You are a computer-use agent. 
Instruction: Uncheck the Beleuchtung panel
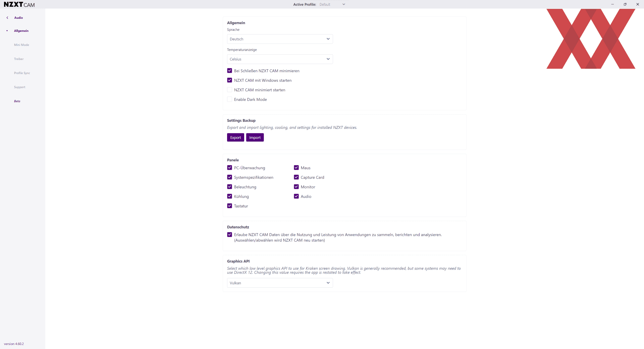click(229, 187)
